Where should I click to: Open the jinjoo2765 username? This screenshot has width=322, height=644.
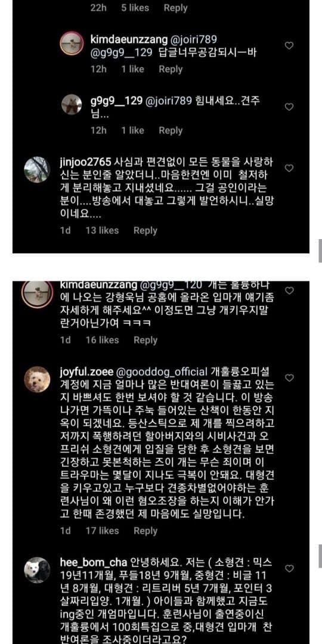pyautogui.click(x=82, y=163)
